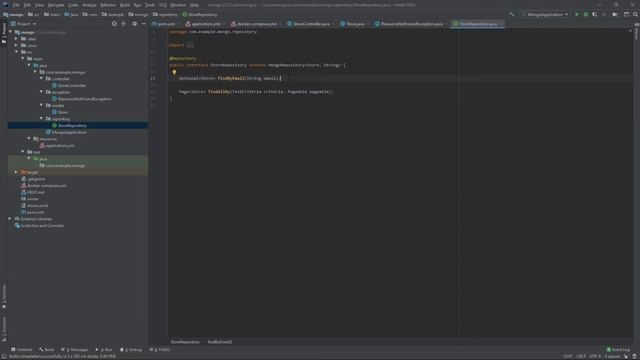This screenshot has height=360, width=640.
Task: Run the application with the green play icon
Action: [577, 14]
